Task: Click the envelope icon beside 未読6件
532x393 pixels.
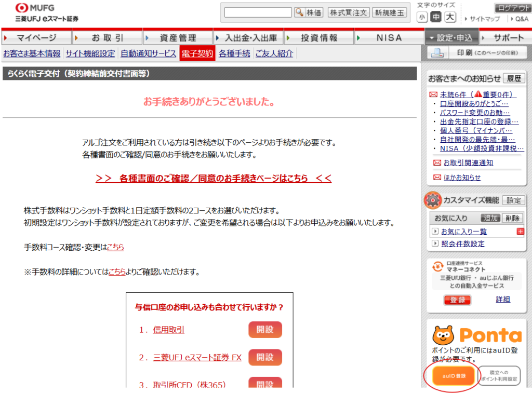Action: [433, 94]
